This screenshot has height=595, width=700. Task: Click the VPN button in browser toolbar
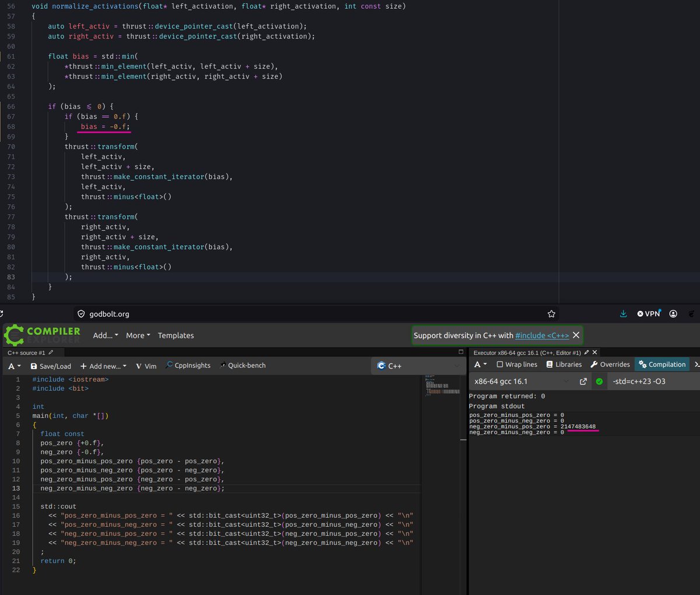649,314
